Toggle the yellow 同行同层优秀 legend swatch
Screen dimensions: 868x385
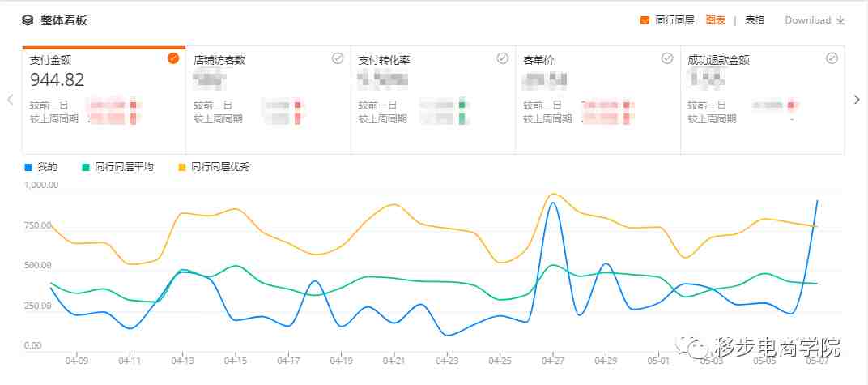coord(182,167)
